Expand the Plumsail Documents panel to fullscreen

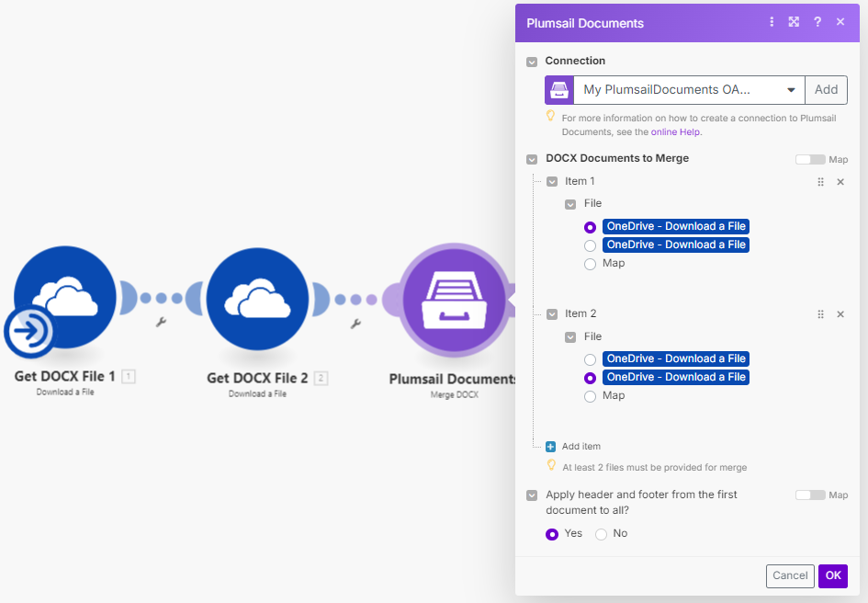pos(794,22)
